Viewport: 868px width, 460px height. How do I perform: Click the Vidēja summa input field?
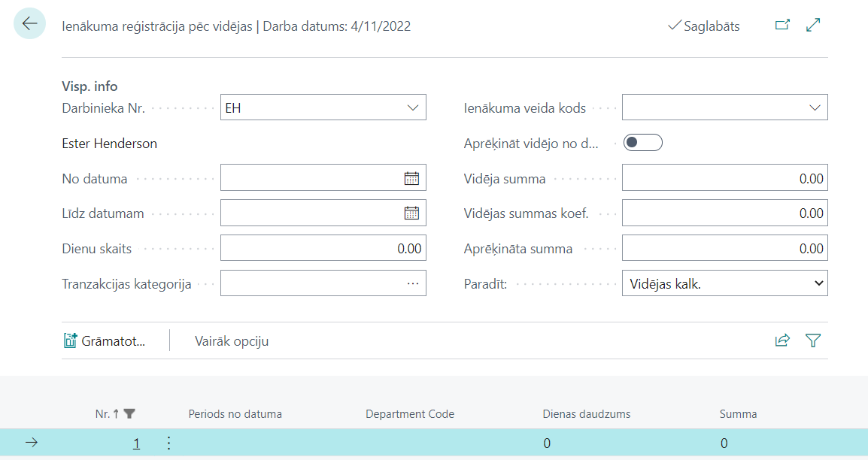[x=724, y=179]
